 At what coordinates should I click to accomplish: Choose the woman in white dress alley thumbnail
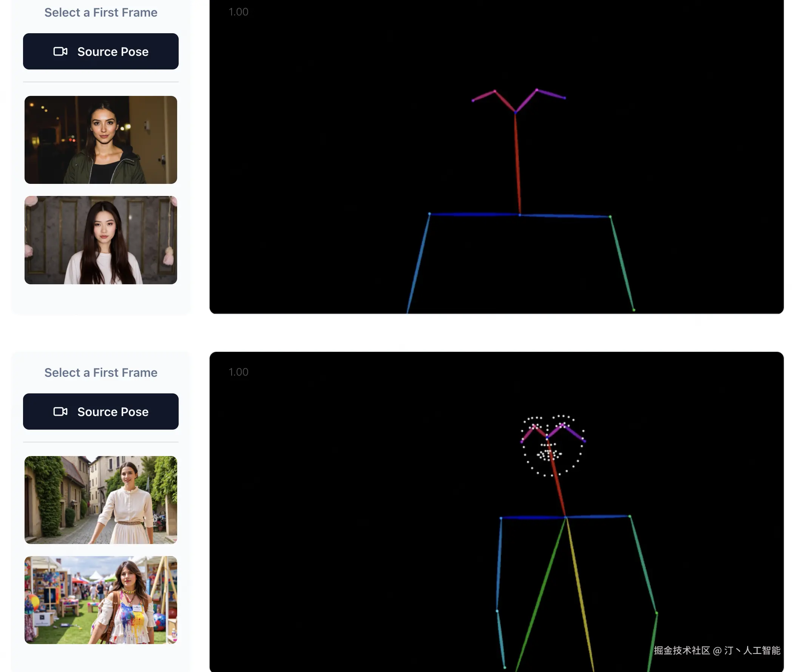pyautogui.click(x=100, y=500)
